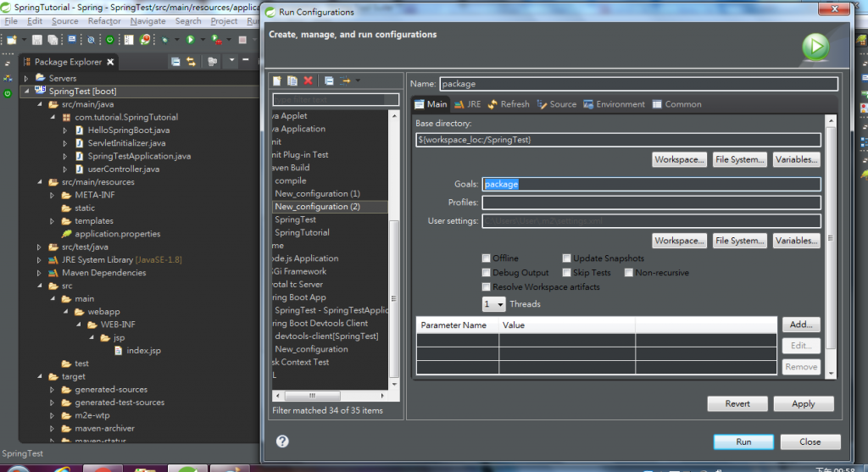
Task: Open the External Tools dropdown arrow
Action: (x=229, y=40)
